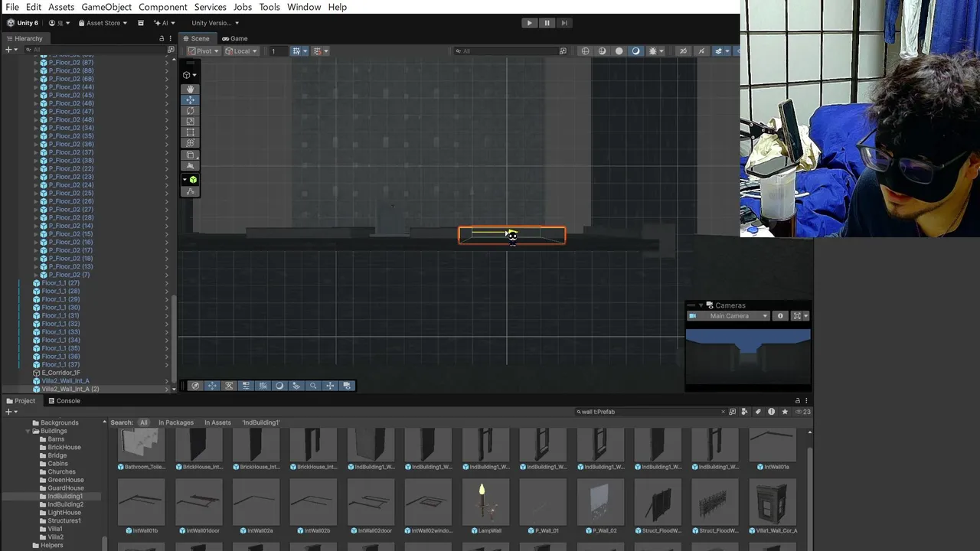980x551 pixels.
Task: Open the File menu
Action: click(12, 7)
